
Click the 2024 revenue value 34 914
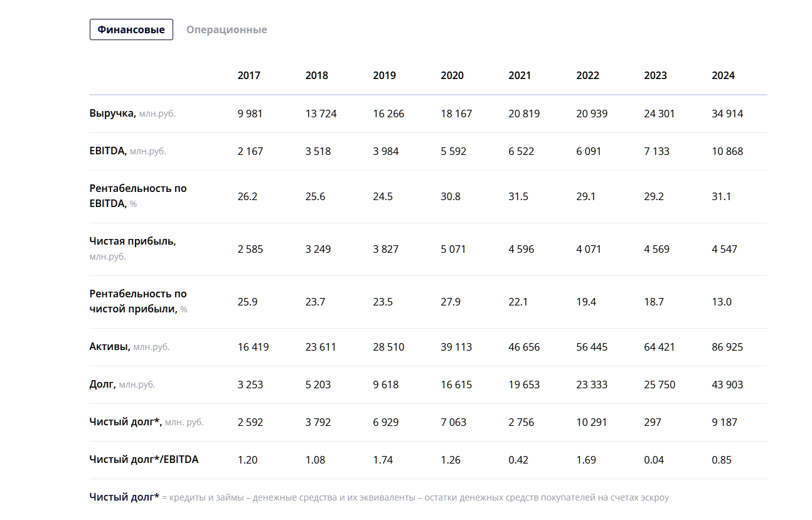(x=727, y=114)
